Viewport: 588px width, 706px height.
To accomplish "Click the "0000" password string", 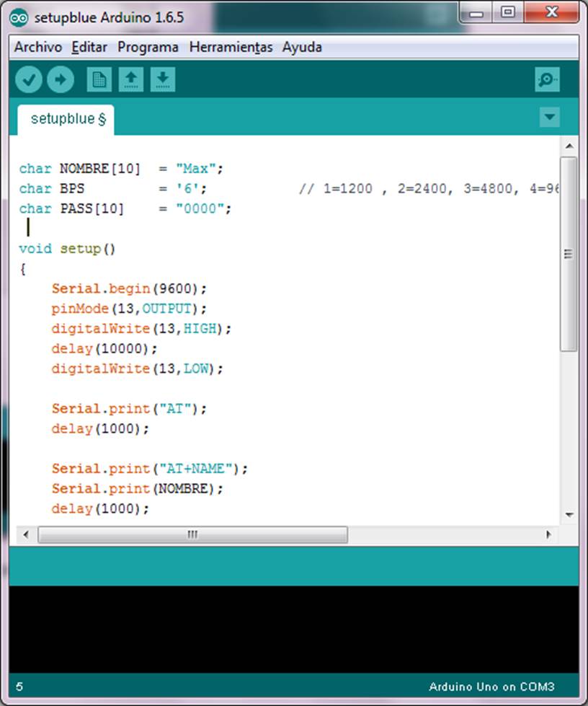I will 200,208.
